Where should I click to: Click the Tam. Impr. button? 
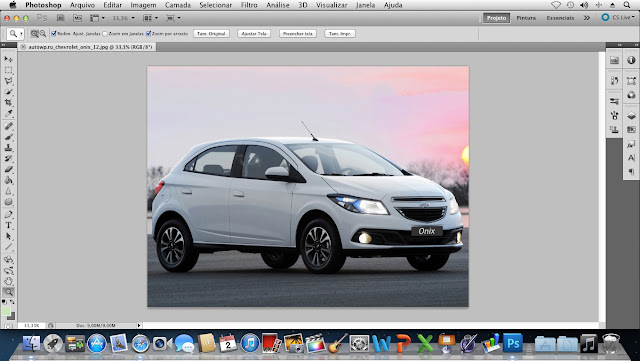[x=340, y=33]
